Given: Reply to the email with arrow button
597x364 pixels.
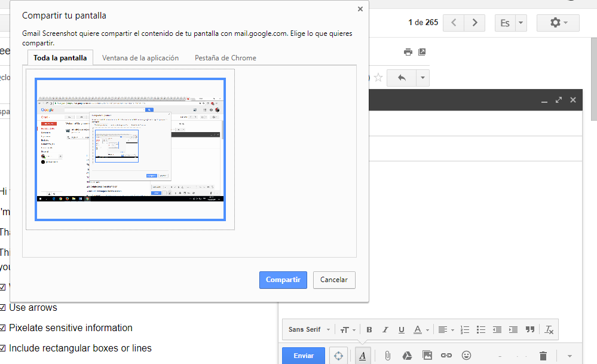Looking at the screenshot, I should [x=402, y=78].
